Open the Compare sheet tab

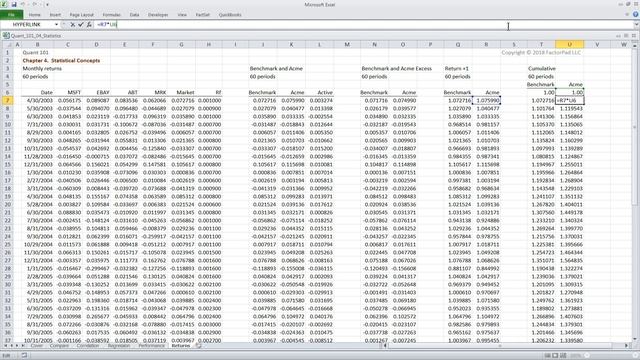[x=59, y=346]
